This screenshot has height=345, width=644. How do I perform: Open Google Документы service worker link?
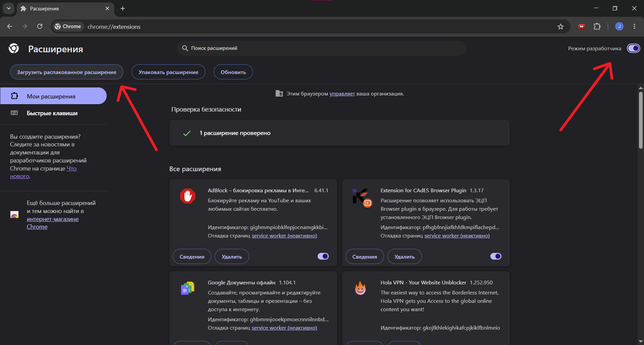284,328
